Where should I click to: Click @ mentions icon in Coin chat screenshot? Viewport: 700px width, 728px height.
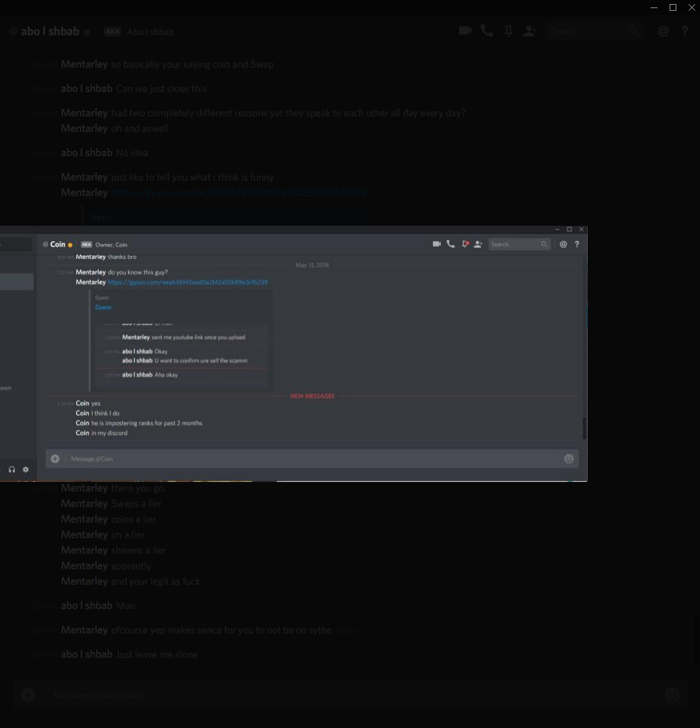[563, 244]
